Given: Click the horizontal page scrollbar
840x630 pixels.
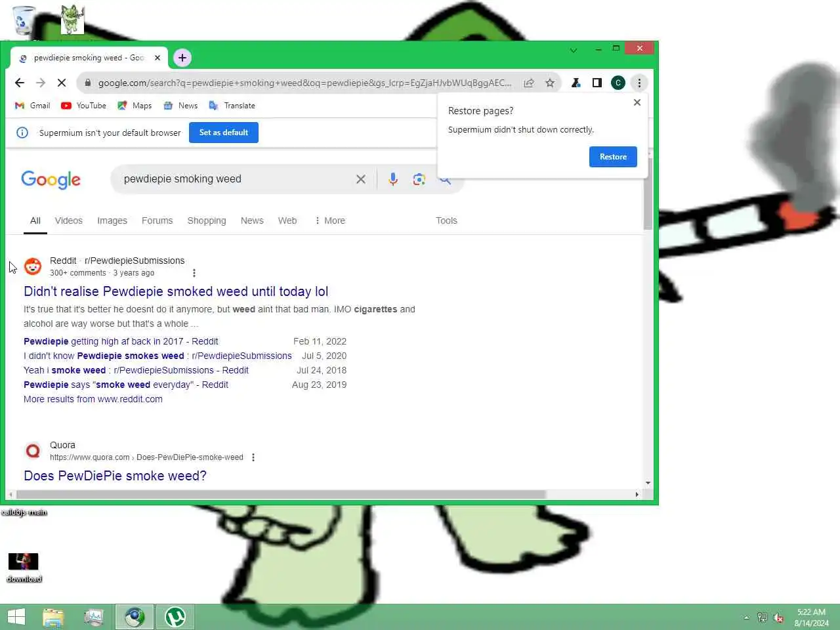Looking at the screenshot, I should tap(281, 494).
